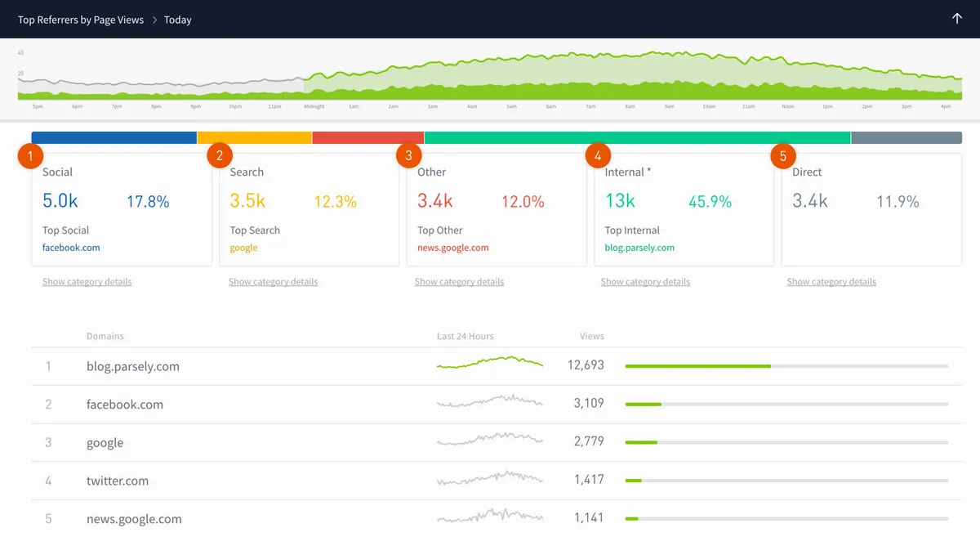Screen dimensions: 980x537
Task: Click the gray Direct segment of distribution bar
Action: pos(906,138)
